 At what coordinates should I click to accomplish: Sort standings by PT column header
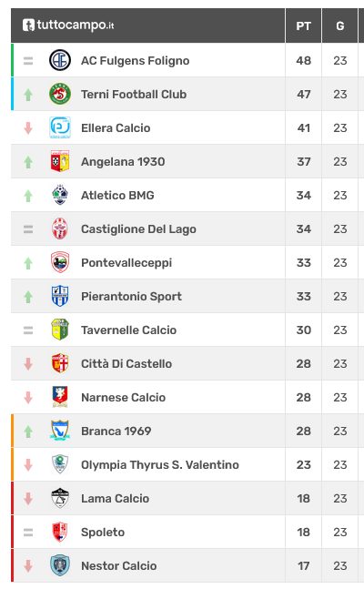304,25
